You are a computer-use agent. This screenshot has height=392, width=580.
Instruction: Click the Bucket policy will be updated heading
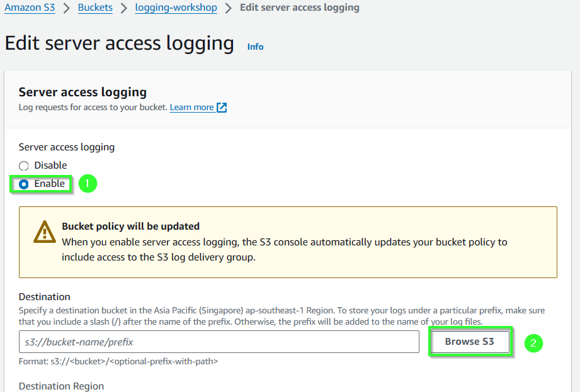(130, 226)
